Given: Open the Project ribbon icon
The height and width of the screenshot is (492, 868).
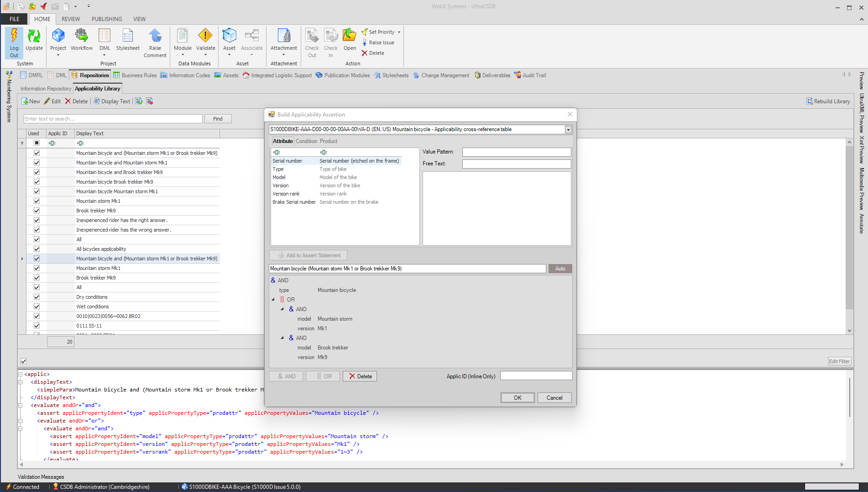Looking at the screenshot, I should pos(58,36).
